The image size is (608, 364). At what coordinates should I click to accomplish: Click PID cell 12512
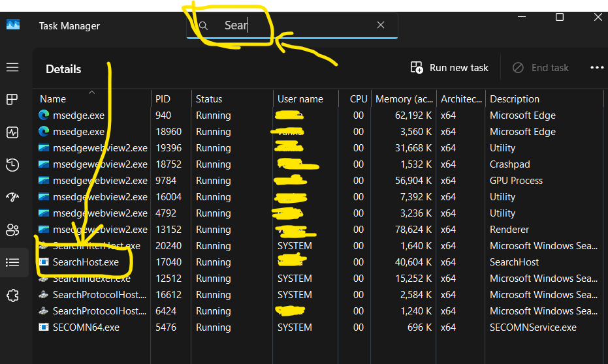pyautogui.click(x=168, y=279)
